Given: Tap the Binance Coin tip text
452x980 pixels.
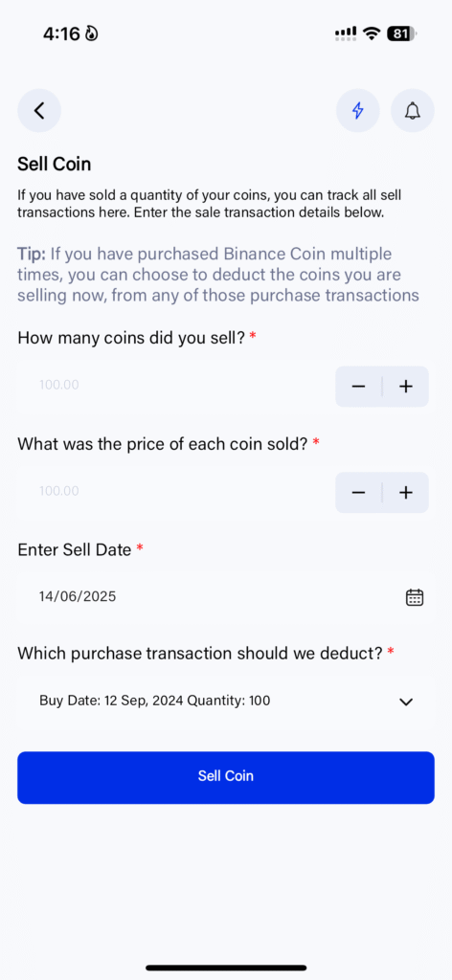Looking at the screenshot, I should (x=218, y=275).
